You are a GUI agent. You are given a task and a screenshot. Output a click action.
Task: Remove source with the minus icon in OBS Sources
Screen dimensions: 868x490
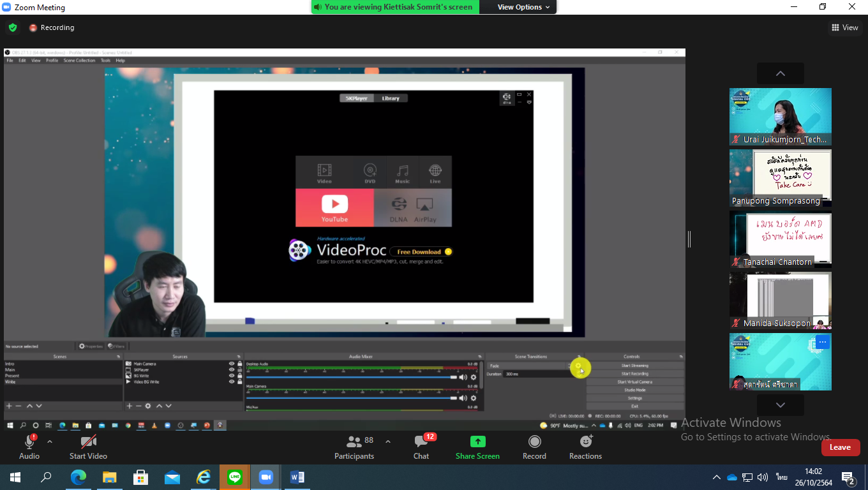point(138,406)
